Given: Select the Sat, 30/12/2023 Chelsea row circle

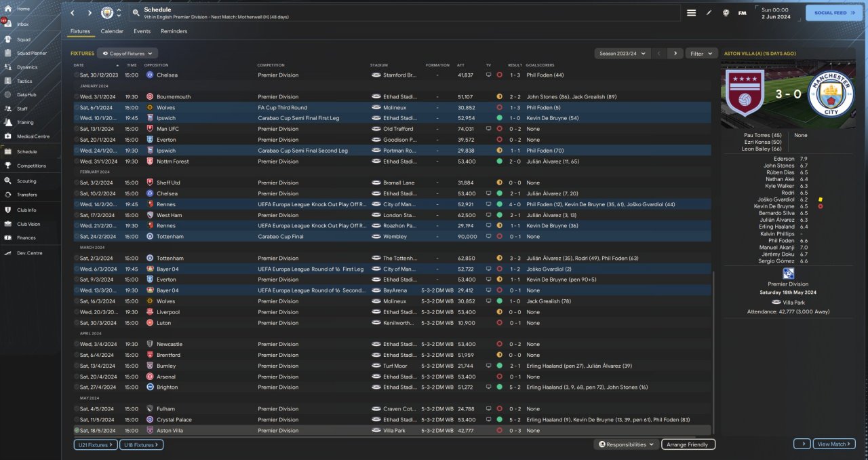Looking at the screenshot, I should (x=77, y=75).
